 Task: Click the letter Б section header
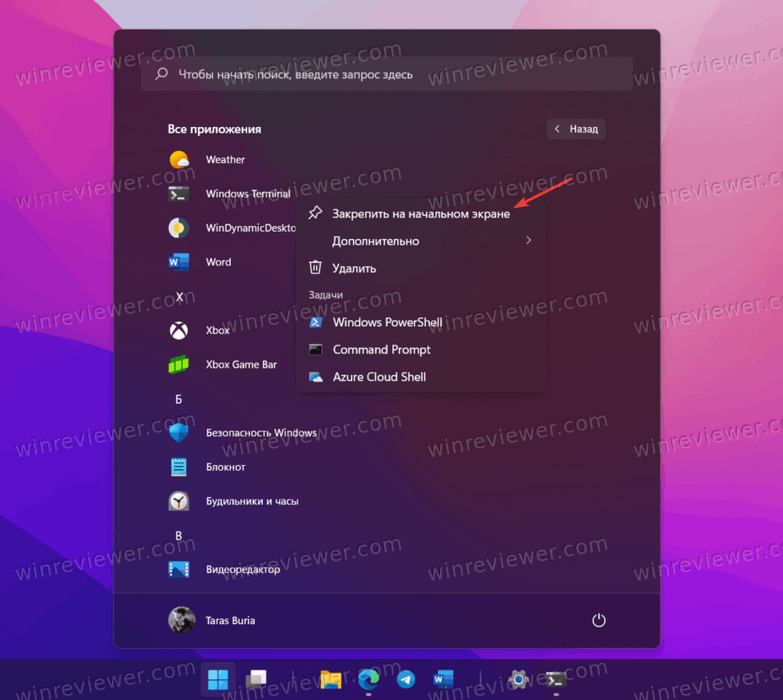pos(179,399)
